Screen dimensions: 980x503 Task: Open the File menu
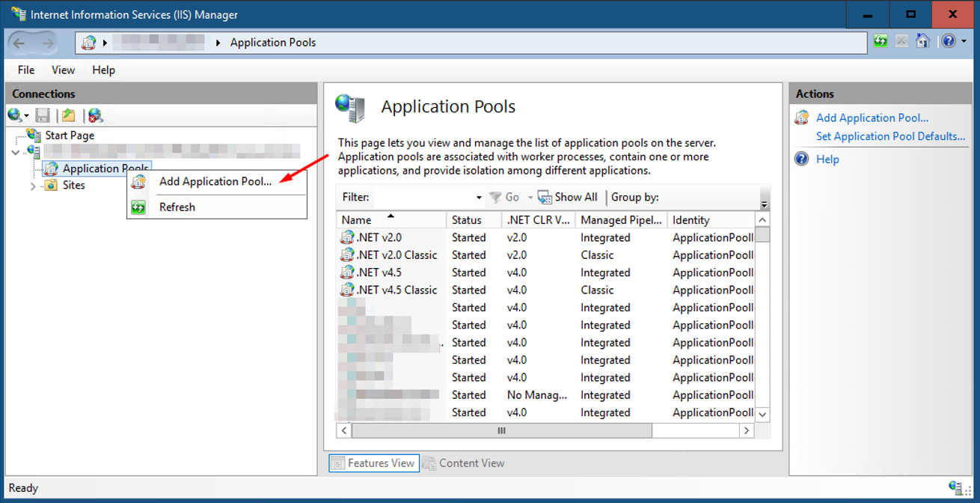(26, 70)
